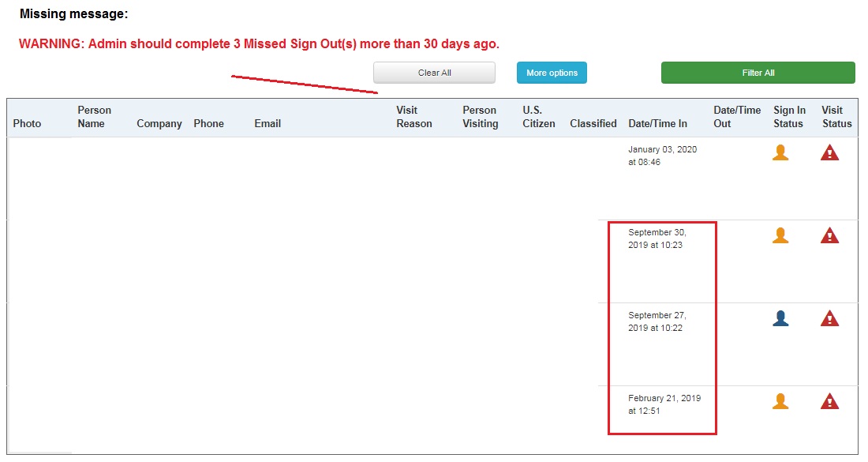Viewport: 868px width, 462px height.
Task: Click the orange Sign In Status icon for January 03
Action: coord(780,152)
